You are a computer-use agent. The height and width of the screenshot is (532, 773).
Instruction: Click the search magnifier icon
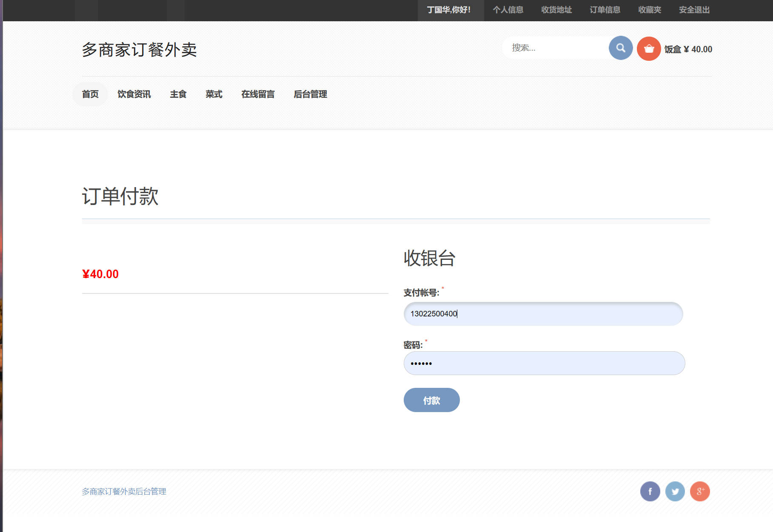(620, 48)
